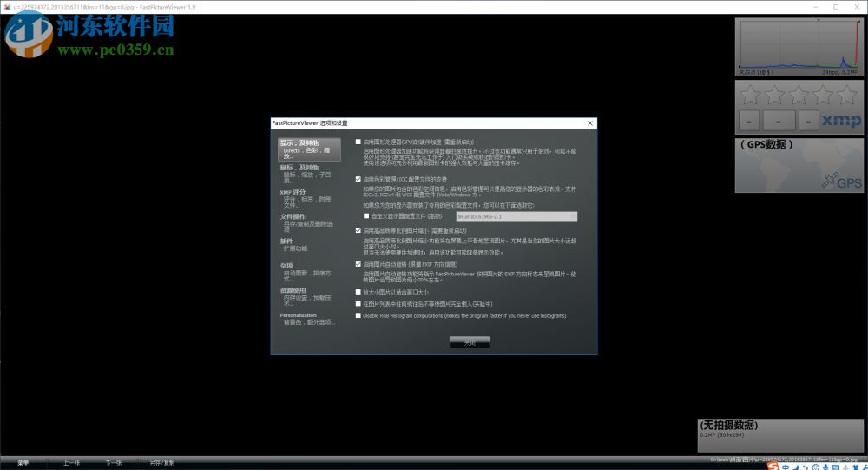The height and width of the screenshot is (470, 868).
Task: Rate the image with the first star
Action: pyautogui.click(x=750, y=95)
